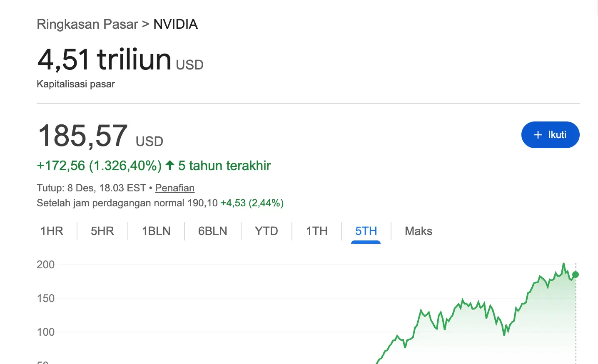This screenshot has height=364, width=598.
Task: Open the Penafian disclaimer link
Action: 174,188
